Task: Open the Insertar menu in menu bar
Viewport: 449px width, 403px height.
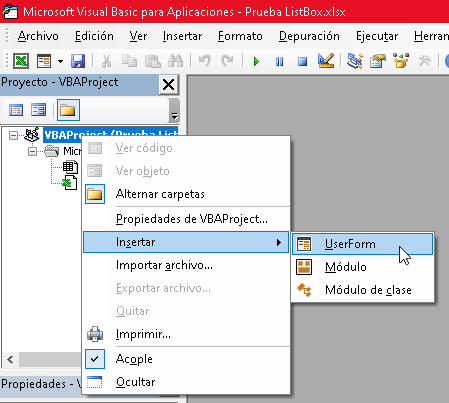Action: pyautogui.click(x=182, y=36)
